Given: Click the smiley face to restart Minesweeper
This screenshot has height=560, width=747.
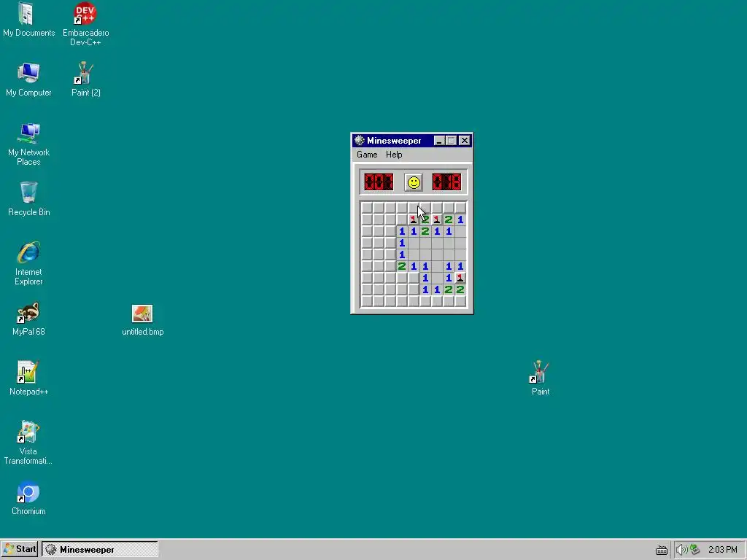Looking at the screenshot, I should [x=414, y=182].
